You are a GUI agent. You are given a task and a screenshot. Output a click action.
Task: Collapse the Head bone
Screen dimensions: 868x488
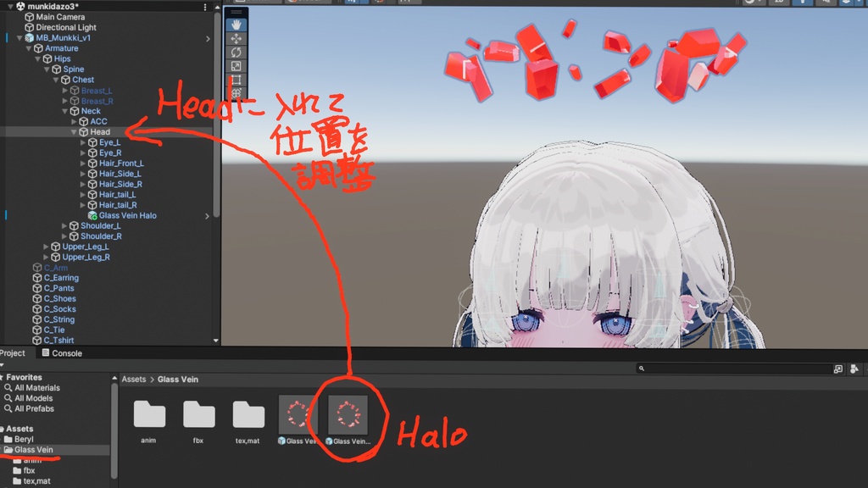[75, 132]
